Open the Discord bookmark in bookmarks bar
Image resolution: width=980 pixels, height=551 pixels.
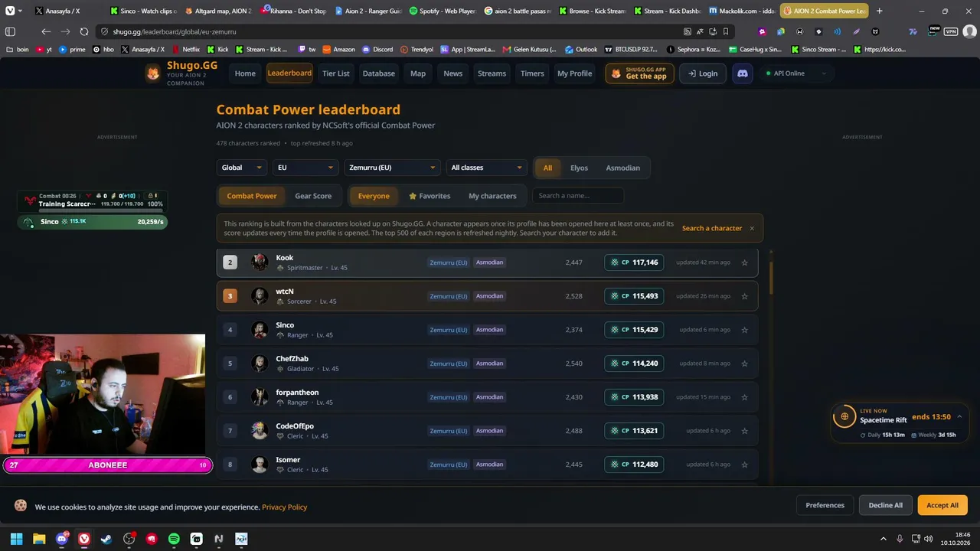coord(378,49)
